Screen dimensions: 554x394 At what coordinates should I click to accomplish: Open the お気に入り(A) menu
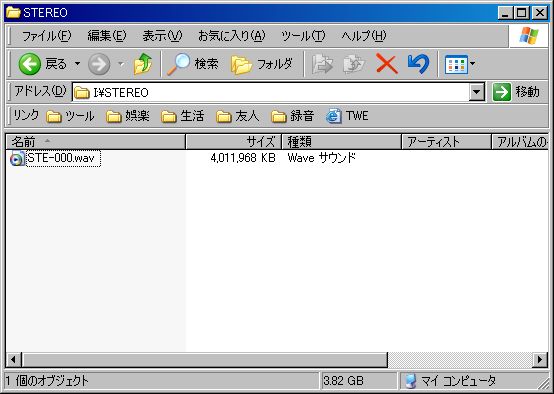(x=231, y=36)
